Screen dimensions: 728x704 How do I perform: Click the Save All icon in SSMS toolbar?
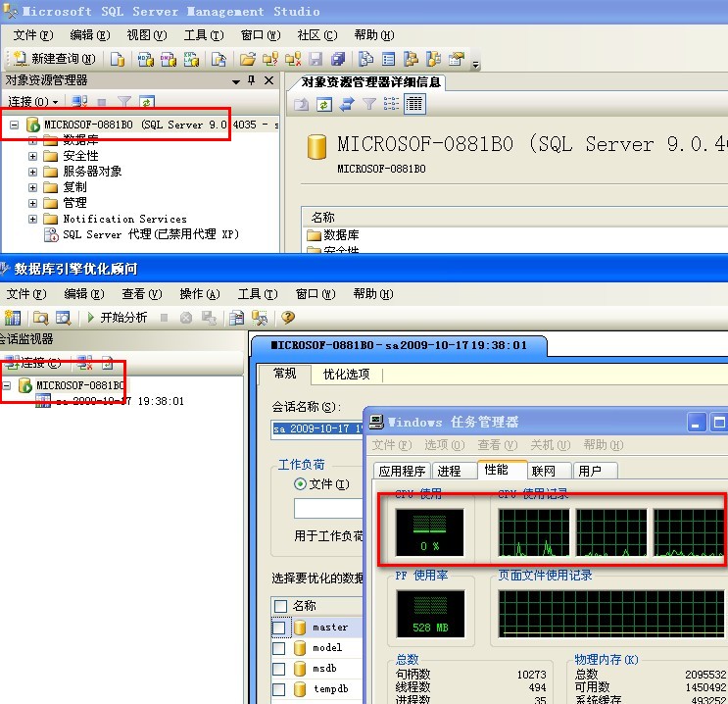(338, 59)
